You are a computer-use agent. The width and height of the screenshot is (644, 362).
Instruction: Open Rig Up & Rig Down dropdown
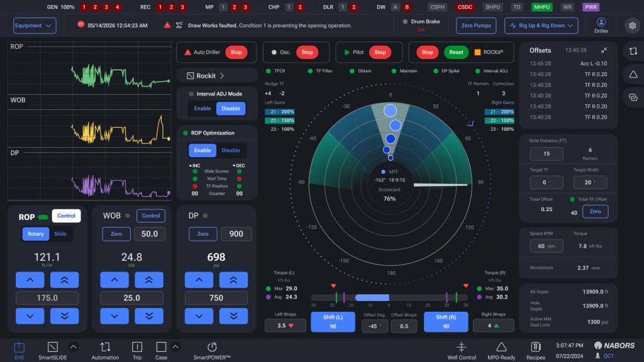pyautogui.click(x=541, y=25)
